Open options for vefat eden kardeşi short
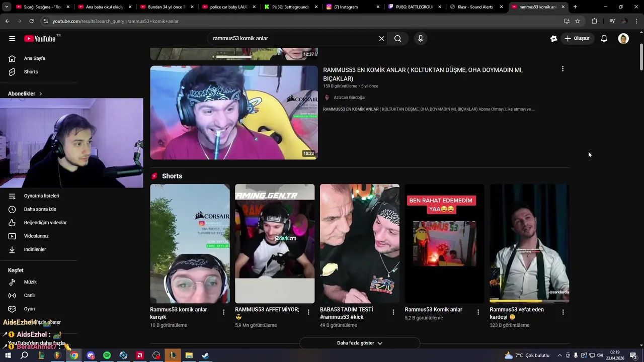The height and width of the screenshot is (362, 644). coord(562,312)
